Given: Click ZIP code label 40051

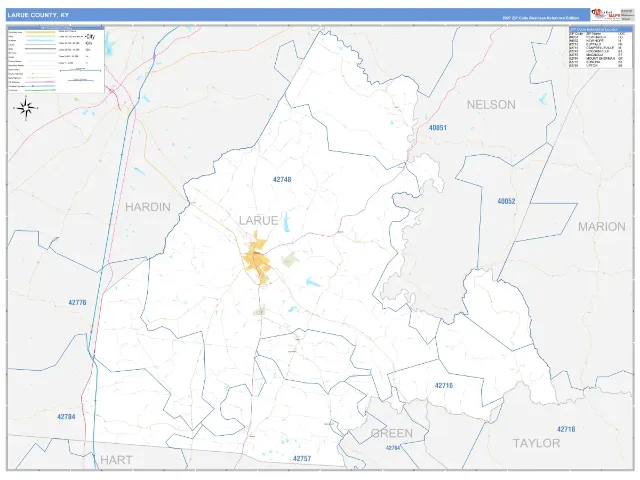Looking at the screenshot, I should [x=438, y=128].
